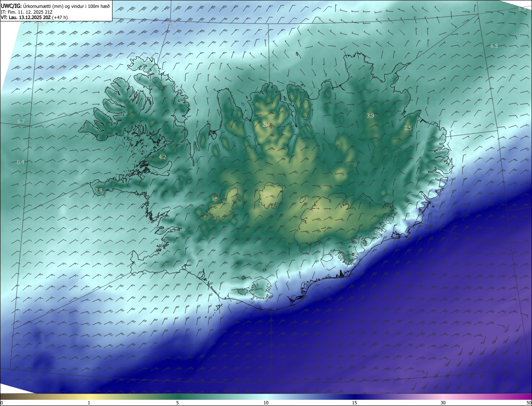
Task: Click the "3.8" value label on the map
Action: (99, 190)
